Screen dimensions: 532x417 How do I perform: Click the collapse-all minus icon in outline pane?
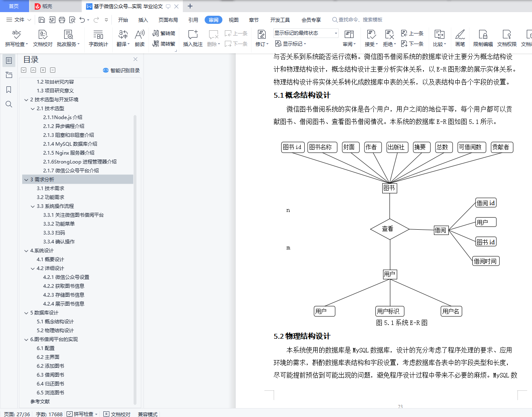click(x=53, y=70)
